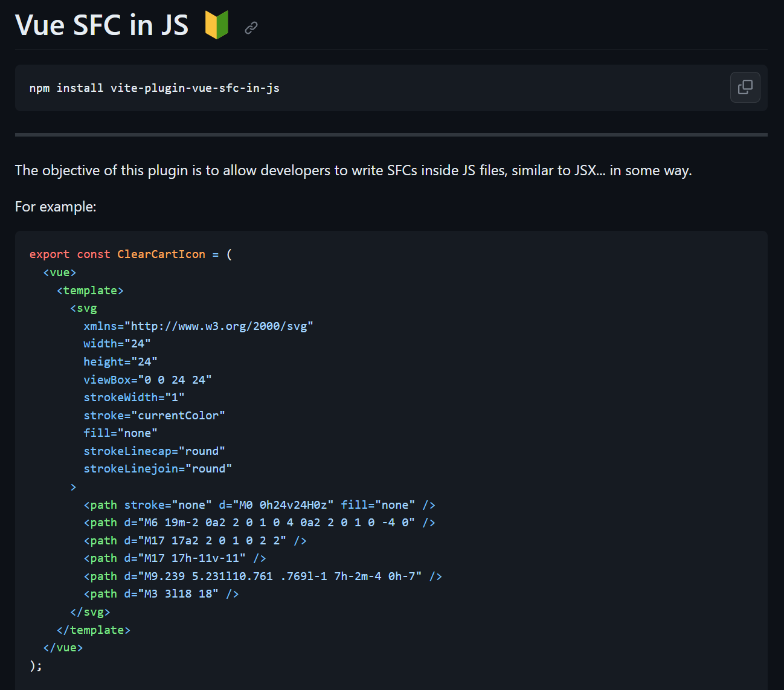Screen dimensions: 784x690
Task: Click the height="24" attribute line
Action: 120,362
